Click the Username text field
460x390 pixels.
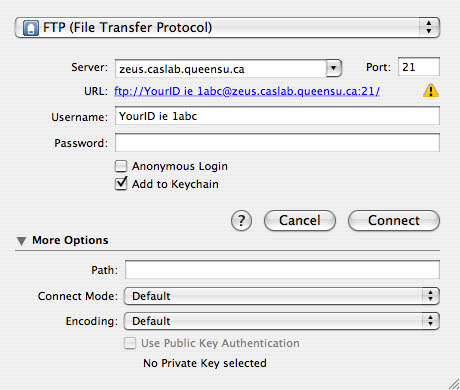coord(277,116)
